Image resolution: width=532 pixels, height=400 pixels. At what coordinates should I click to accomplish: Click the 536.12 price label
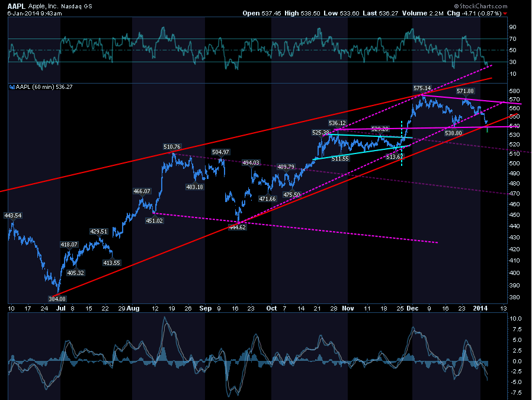pos(337,123)
